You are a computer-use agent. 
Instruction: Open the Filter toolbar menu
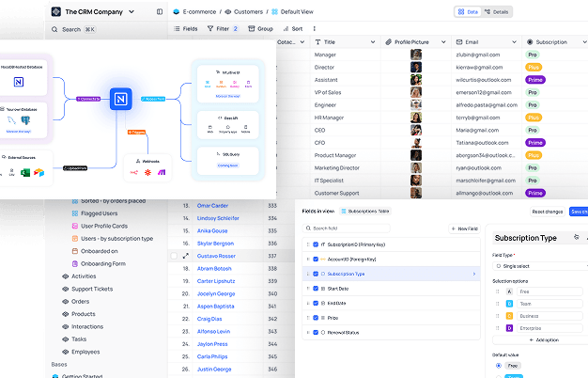coord(223,28)
